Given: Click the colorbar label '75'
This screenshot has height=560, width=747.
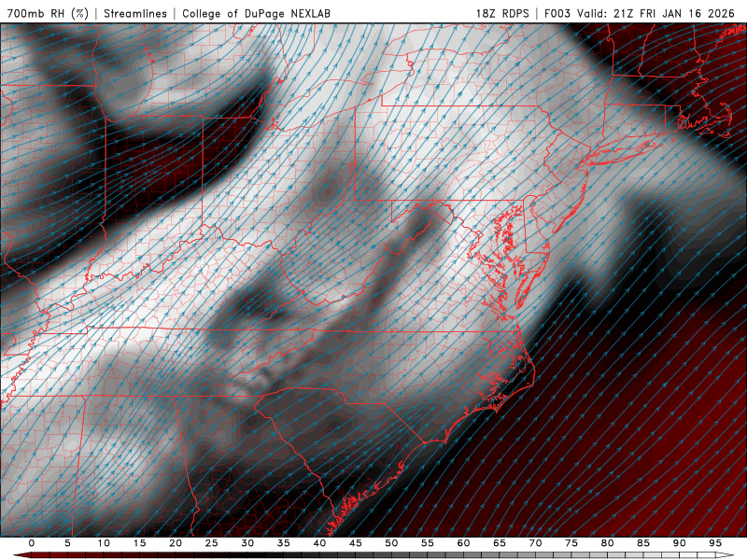Looking at the screenshot, I should [x=571, y=543].
